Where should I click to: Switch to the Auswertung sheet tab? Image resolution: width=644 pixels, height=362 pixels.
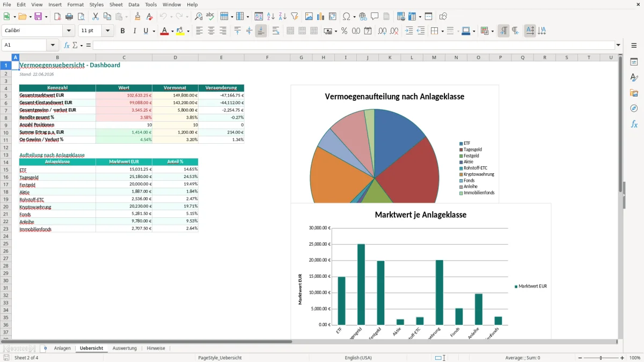pos(125,348)
